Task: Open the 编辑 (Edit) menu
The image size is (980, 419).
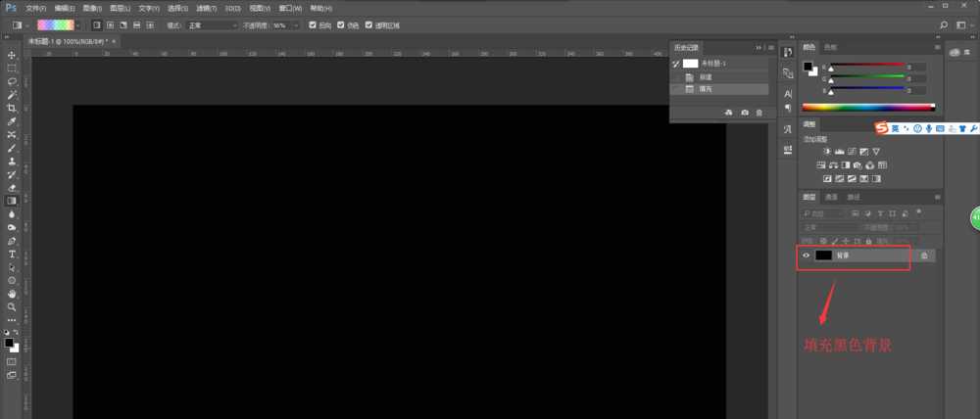Action: coord(65,9)
